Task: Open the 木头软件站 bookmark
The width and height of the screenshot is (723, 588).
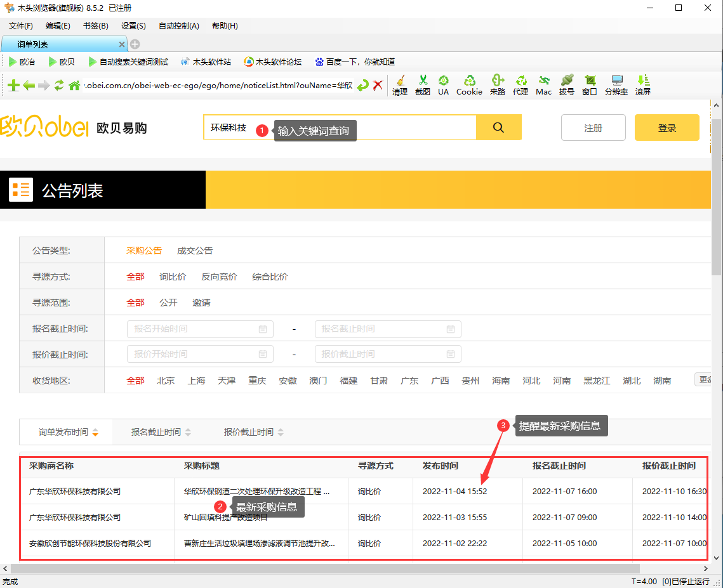Action: pos(206,62)
